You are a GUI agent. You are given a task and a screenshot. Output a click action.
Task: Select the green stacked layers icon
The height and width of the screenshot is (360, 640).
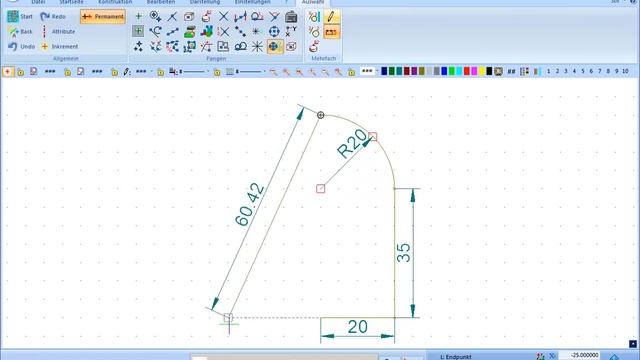click(x=189, y=31)
